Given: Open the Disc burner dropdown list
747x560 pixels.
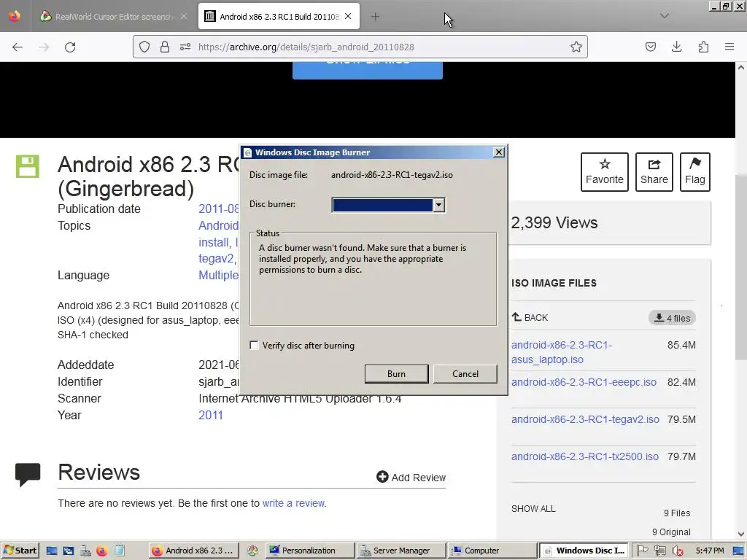Looking at the screenshot, I should (x=438, y=205).
